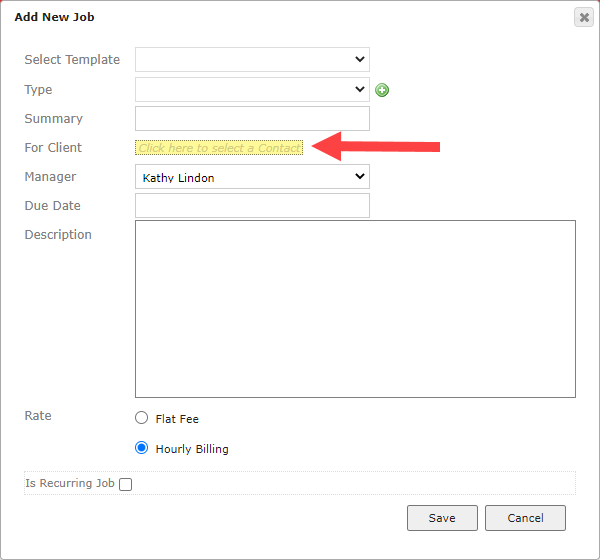Click the Flat Fee label text
Image resolution: width=600 pixels, height=560 pixels.
(177, 419)
